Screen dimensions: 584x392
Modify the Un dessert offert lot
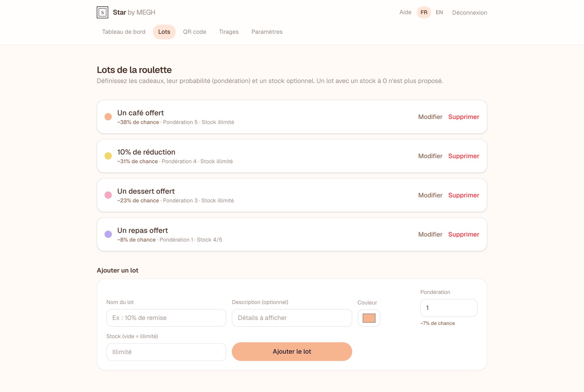click(430, 195)
